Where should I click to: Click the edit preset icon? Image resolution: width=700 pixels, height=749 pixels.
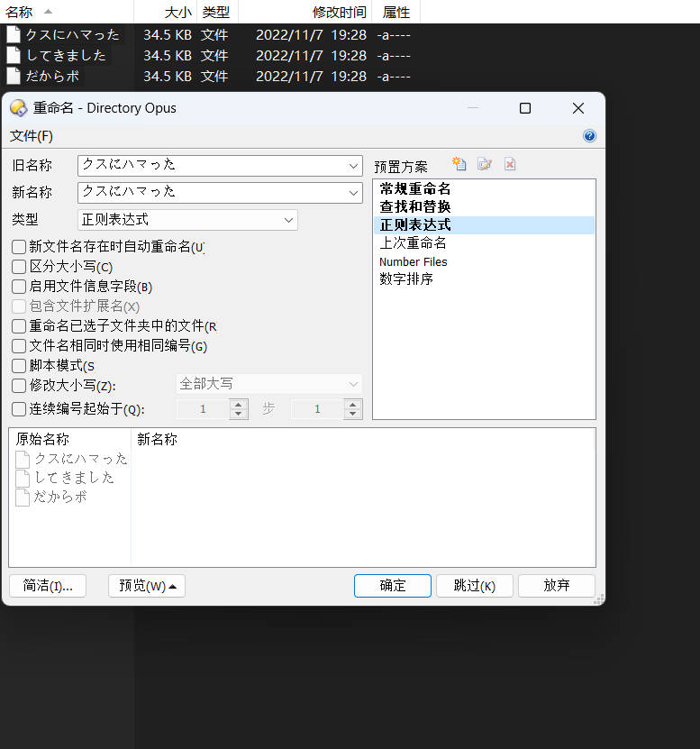tap(485, 164)
